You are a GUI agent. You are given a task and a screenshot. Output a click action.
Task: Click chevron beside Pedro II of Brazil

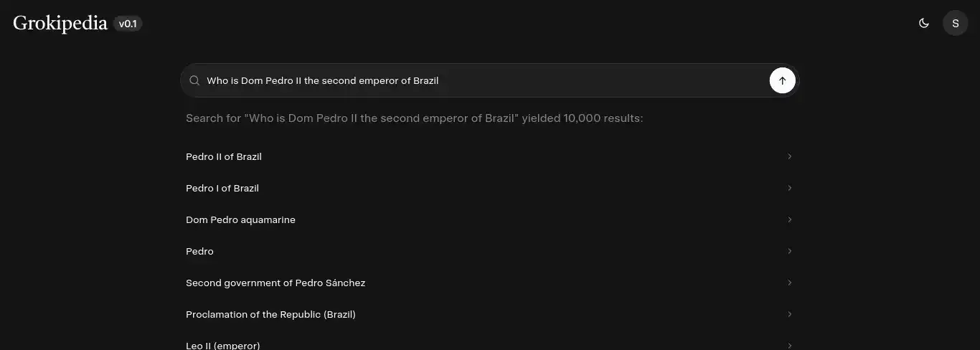coord(789,156)
